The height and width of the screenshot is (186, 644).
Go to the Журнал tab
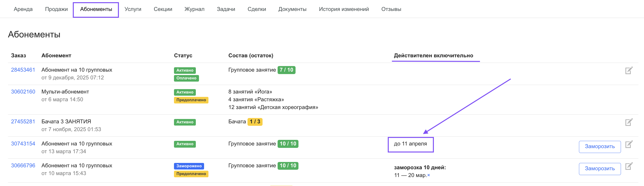pyautogui.click(x=194, y=9)
